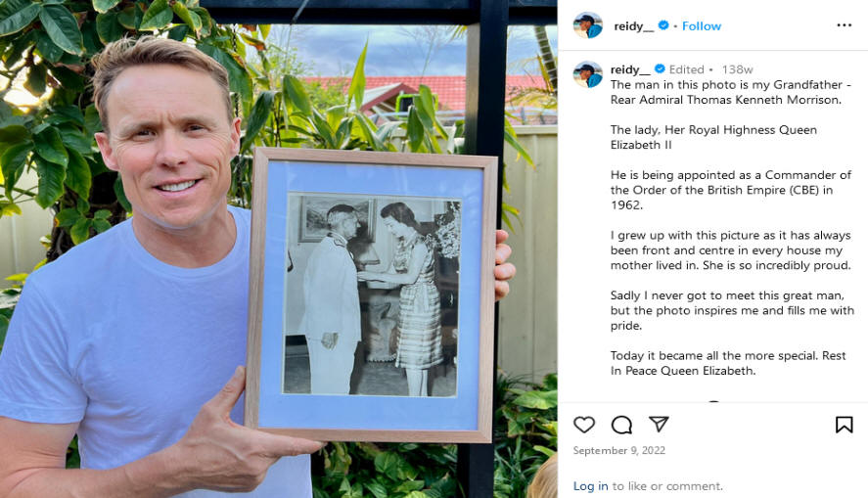
Task: Open comments via speech bubble icon
Action: (x=621, y=425)
